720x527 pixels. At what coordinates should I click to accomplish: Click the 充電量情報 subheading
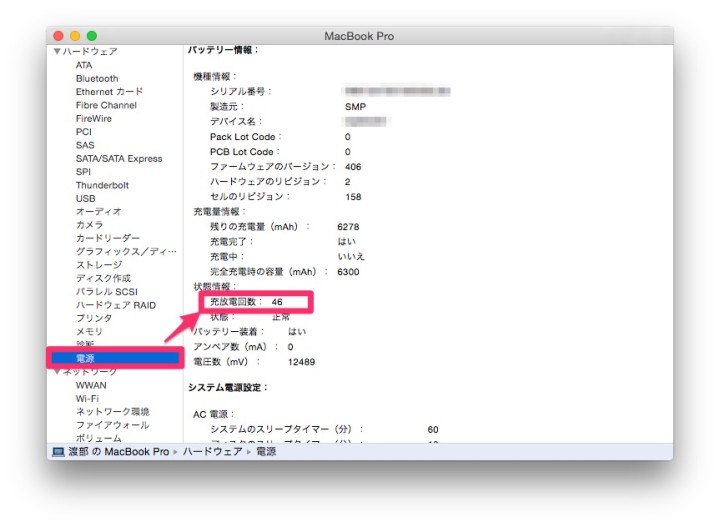pos(219,212)
